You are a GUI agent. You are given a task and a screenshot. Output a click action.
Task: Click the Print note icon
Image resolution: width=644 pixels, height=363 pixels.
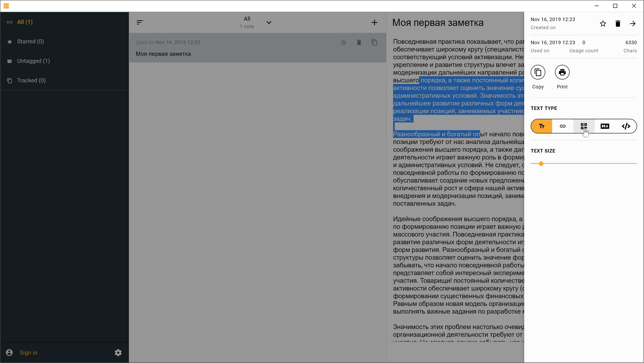pyautogui.click(x=562, y=72)
